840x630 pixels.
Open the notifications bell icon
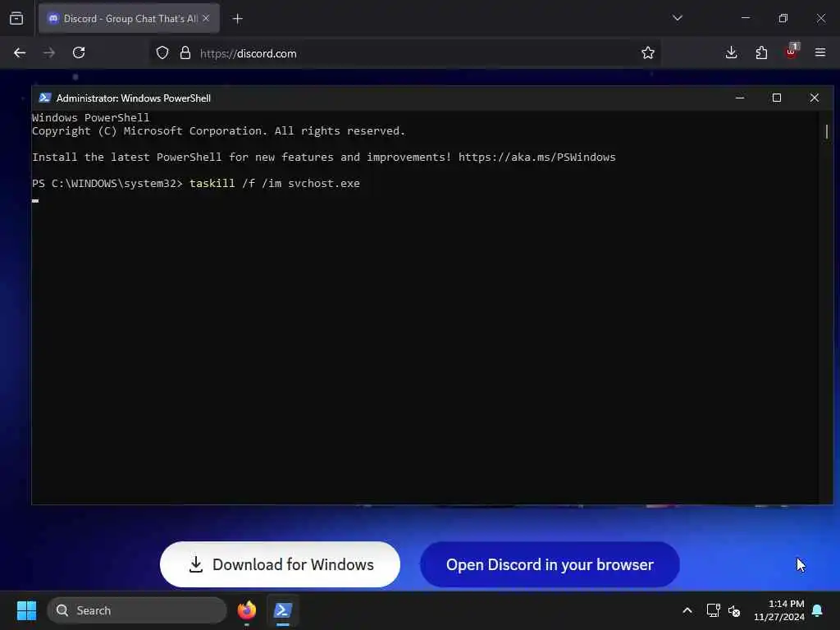tap(818, 610)
